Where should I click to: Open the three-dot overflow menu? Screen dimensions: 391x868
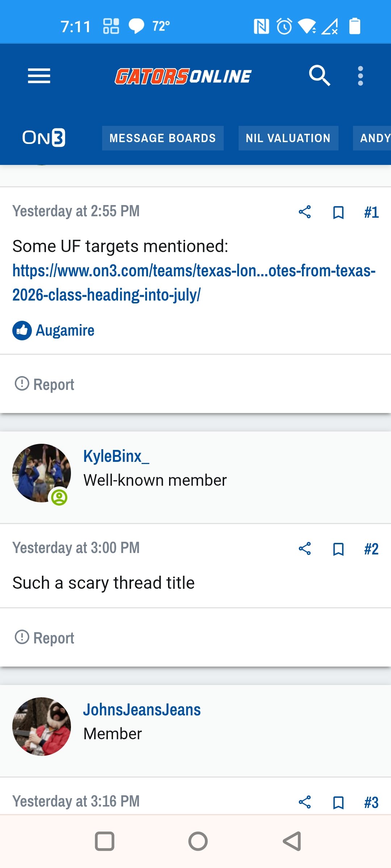tap(360, 76)
